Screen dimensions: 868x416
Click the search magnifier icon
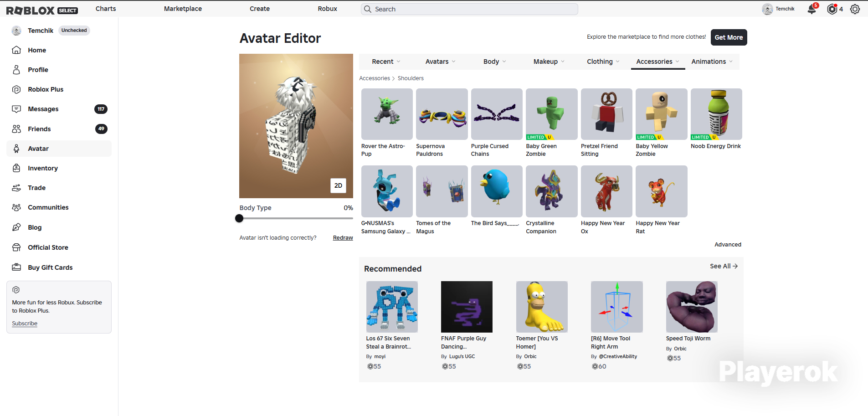coord(368,9)
